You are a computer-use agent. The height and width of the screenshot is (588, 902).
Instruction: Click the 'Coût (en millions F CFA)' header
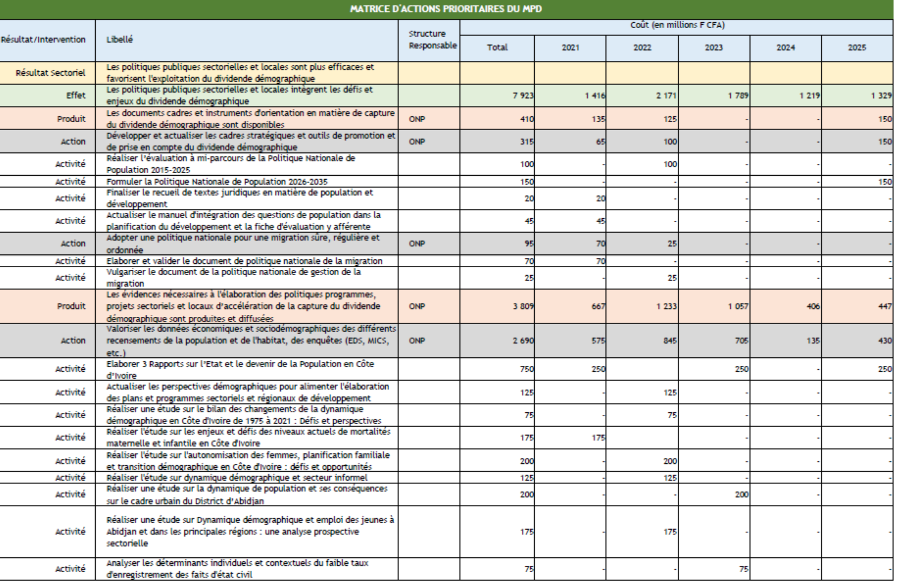[677, 25]
